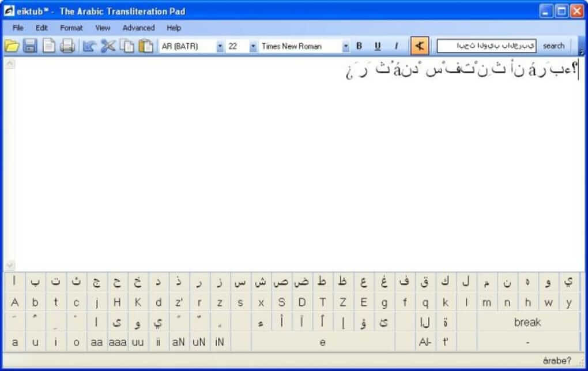This screenshot has width=588, height=371.
Task: Click the Paste clipboard icon
Action: (146, 46)
